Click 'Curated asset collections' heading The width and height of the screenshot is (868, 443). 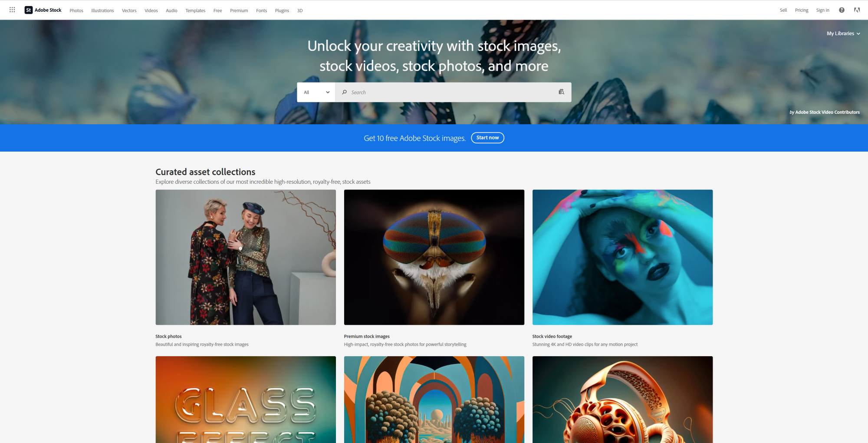205,172
